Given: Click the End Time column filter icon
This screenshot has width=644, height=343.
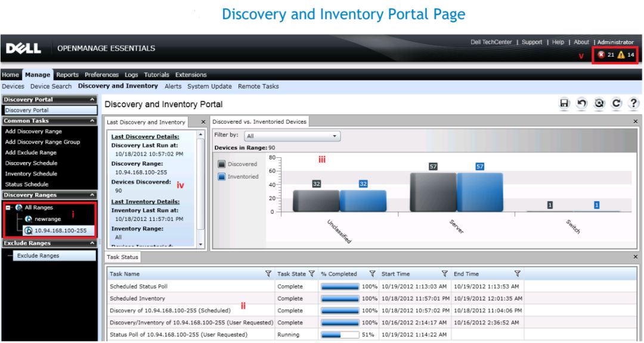Looking at the screenshot, I should 517,274.
